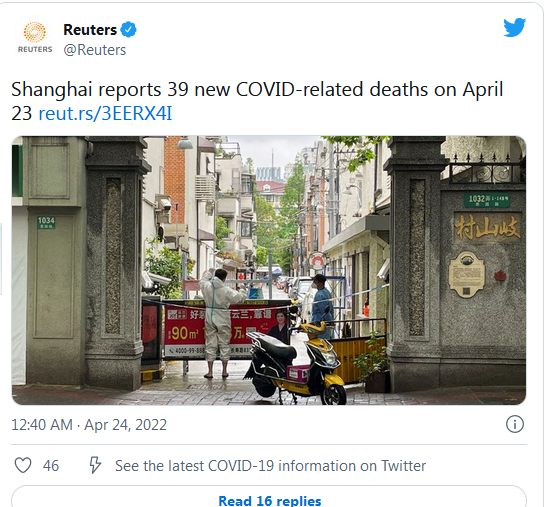This screenshot has height=507, width=544.
Task: Click the yellow scooter in photo
Action: tap(296, 363)
